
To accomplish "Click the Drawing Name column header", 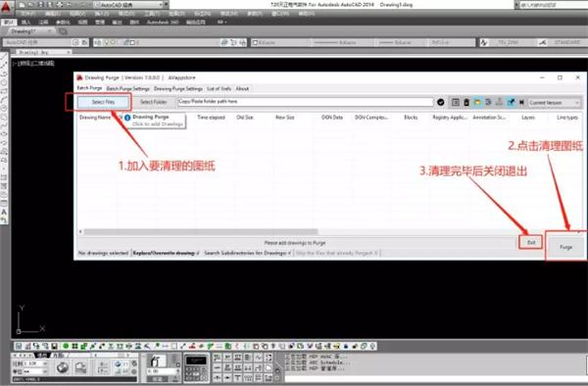I will [x=95, y=118].
